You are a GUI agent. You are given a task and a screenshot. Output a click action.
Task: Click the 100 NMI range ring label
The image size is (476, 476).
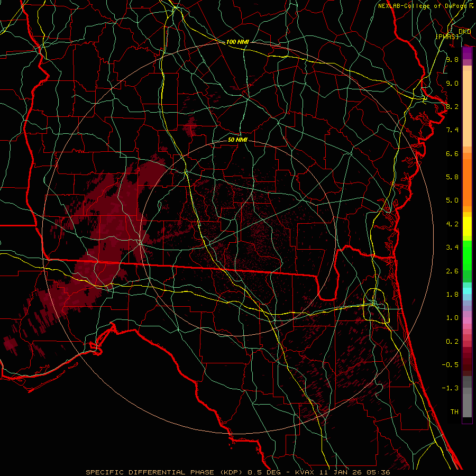(x=237, y=42)
